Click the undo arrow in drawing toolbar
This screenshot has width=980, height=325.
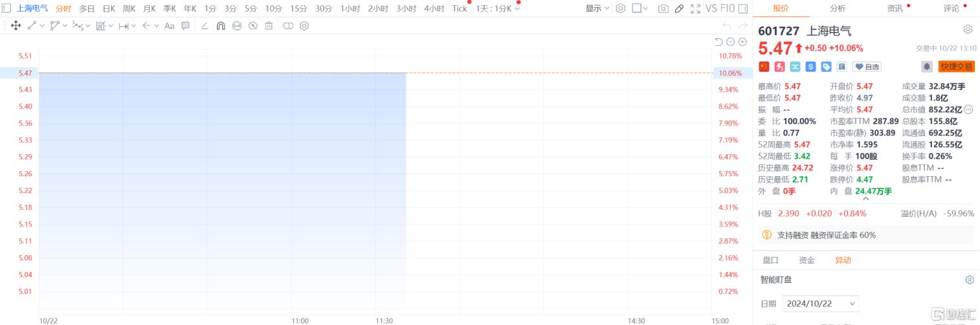(727, 26)
